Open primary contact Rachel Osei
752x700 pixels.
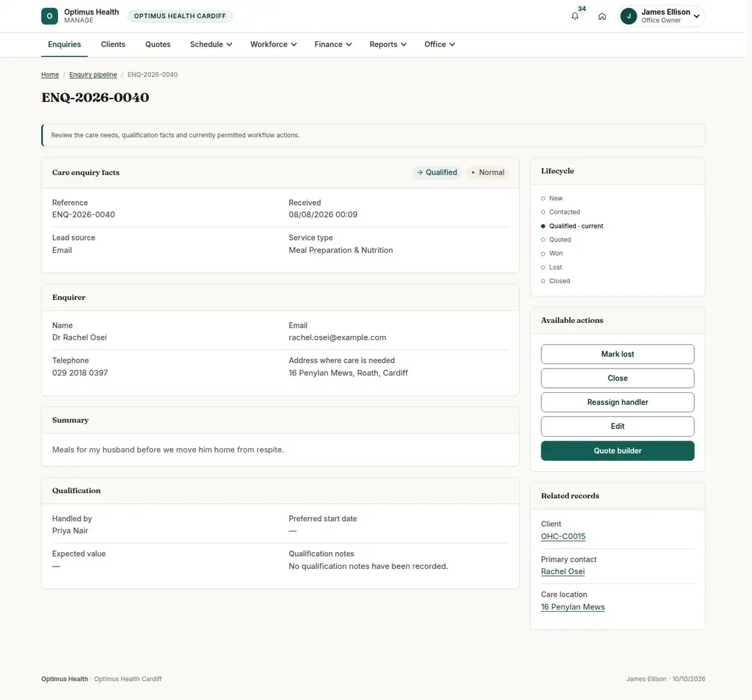pos(563,572)
